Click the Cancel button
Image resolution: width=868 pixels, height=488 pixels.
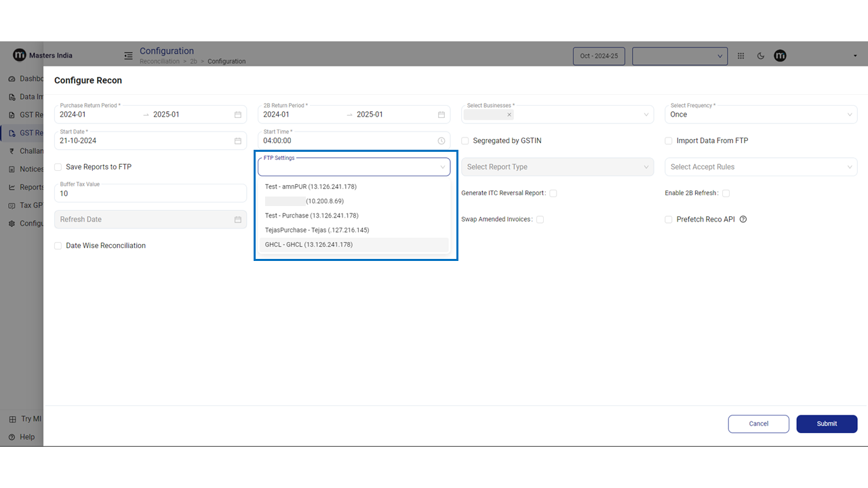coord(758,424)
